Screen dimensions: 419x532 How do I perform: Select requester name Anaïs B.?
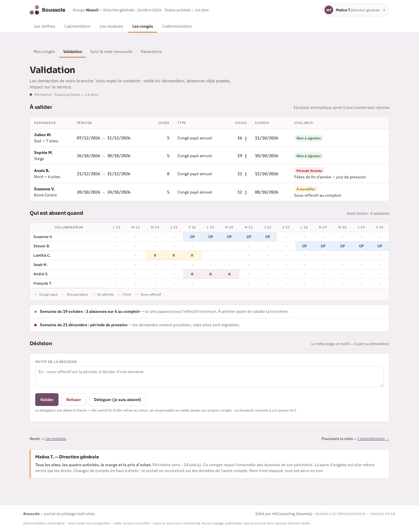click(42, 171)
